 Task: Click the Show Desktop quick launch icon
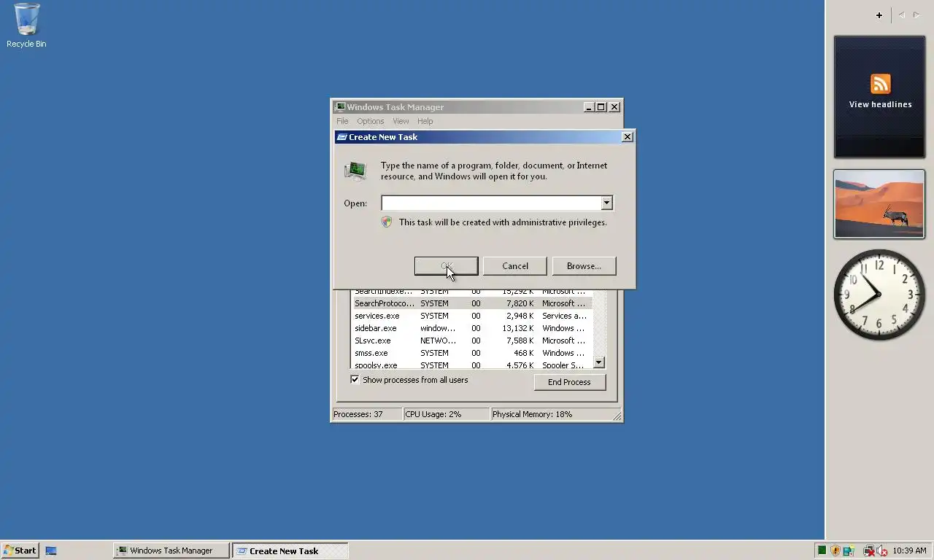[51, 551]
